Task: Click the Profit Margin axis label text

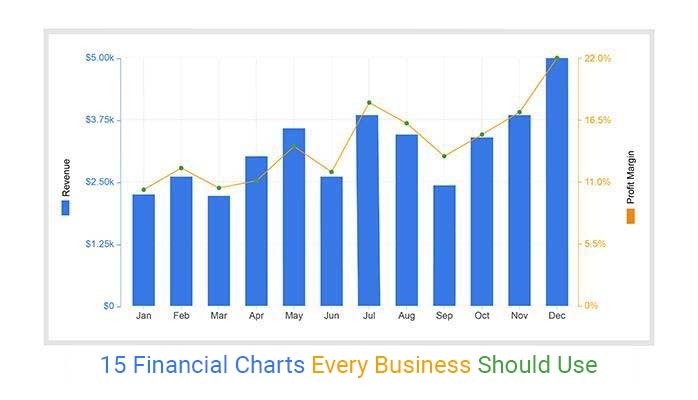Action: 631,178
